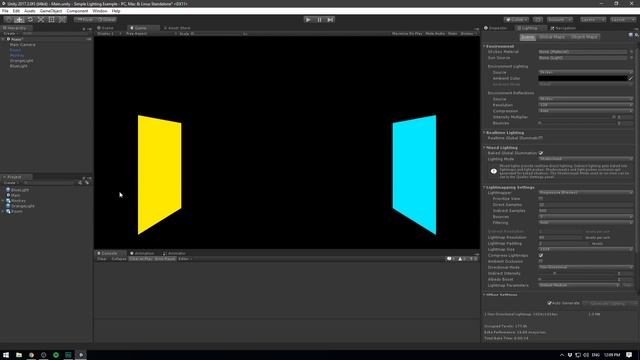Select the Scale tool in toolbar
640x360 pixels.
41,20
